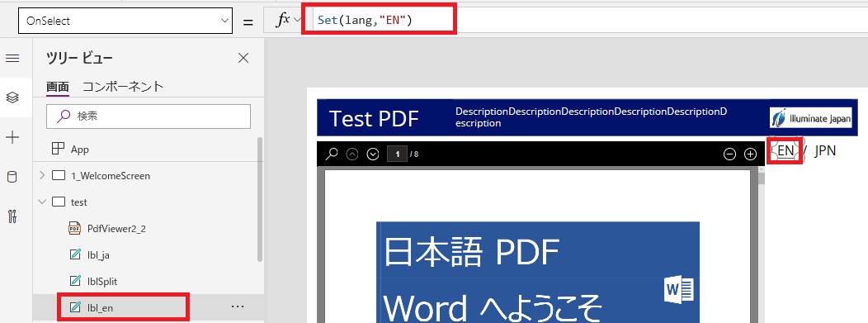Click the 検索 search field
868x323 pixels.
point(149,116)
